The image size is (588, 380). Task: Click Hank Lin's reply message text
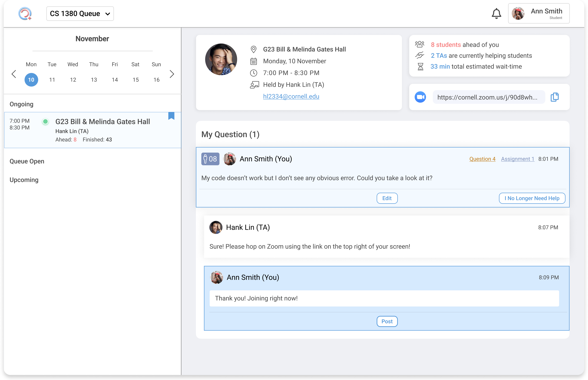310,247
